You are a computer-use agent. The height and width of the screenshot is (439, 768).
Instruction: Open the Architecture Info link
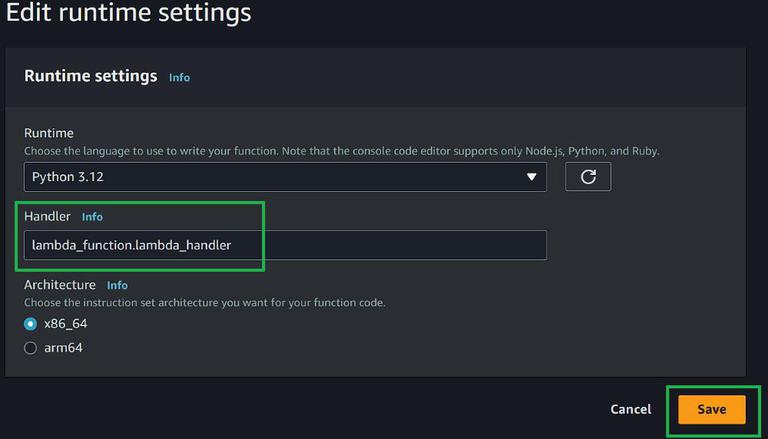point(117,285)
